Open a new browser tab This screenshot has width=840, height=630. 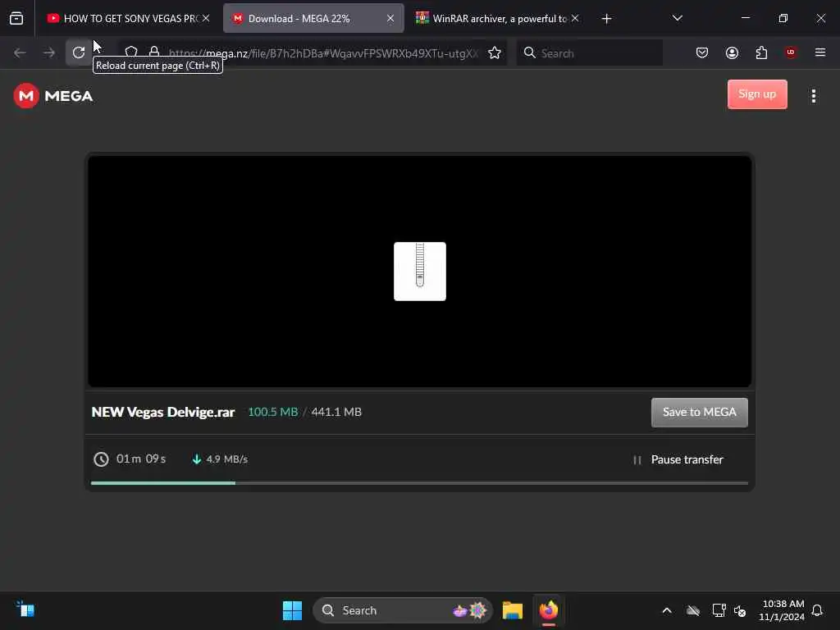point(606,19)
